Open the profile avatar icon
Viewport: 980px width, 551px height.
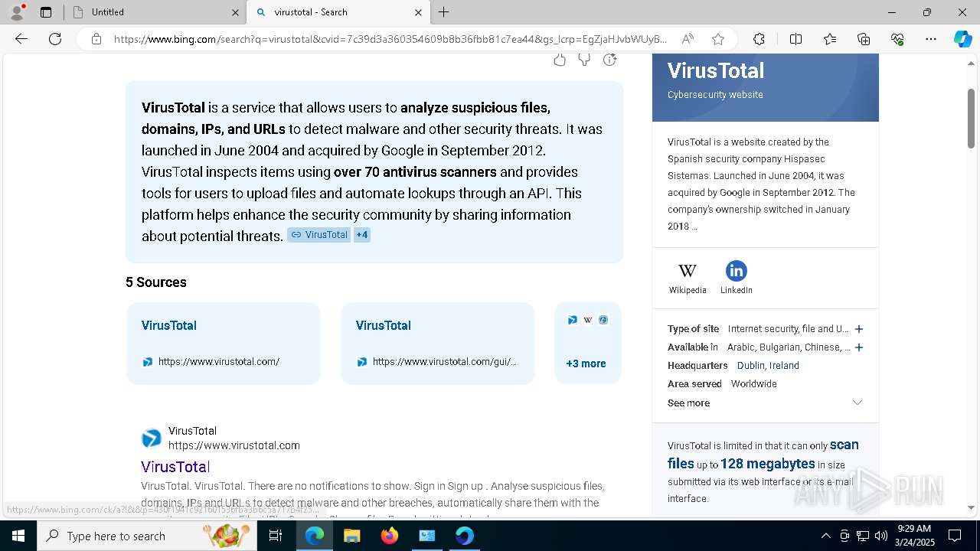tap(16, 11)
